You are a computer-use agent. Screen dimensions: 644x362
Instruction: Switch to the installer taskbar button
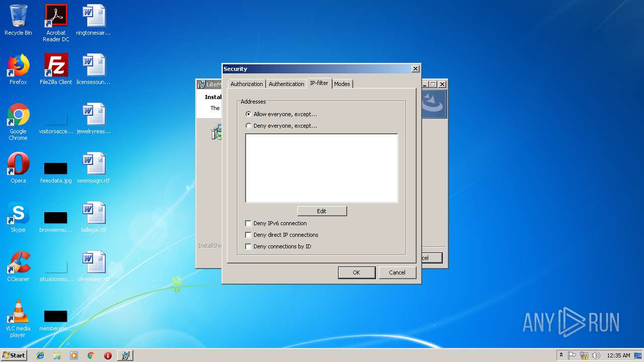[125, 355]
